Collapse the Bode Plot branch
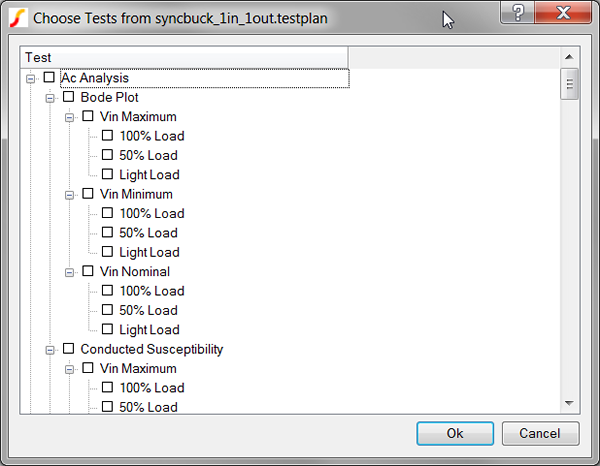Image resolution: width=600 pixels, height=466 pixels. click(x=50, y=98)
